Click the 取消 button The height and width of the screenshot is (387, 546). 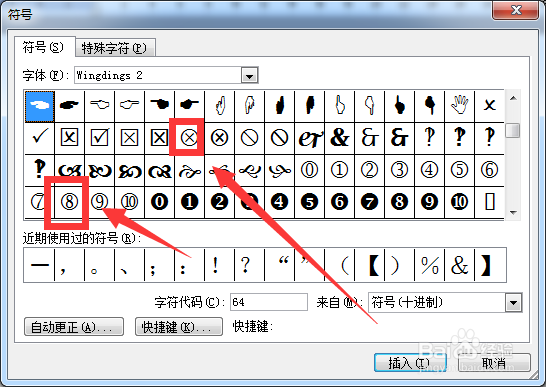494,363
